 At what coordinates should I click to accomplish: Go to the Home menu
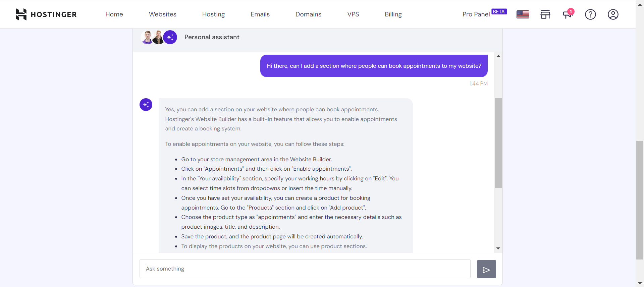114,14
